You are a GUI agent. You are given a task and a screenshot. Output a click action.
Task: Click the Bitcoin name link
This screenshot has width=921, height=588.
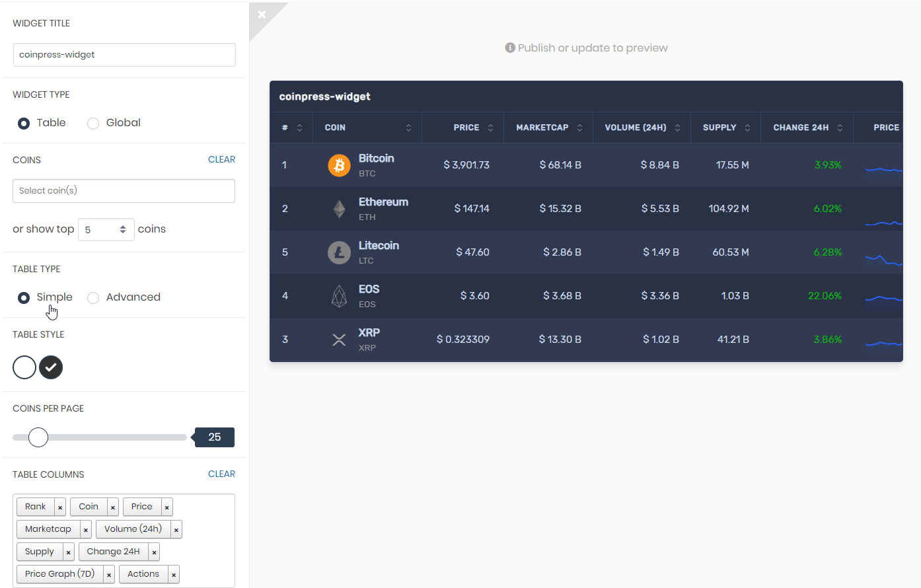[x=376, y=159]
